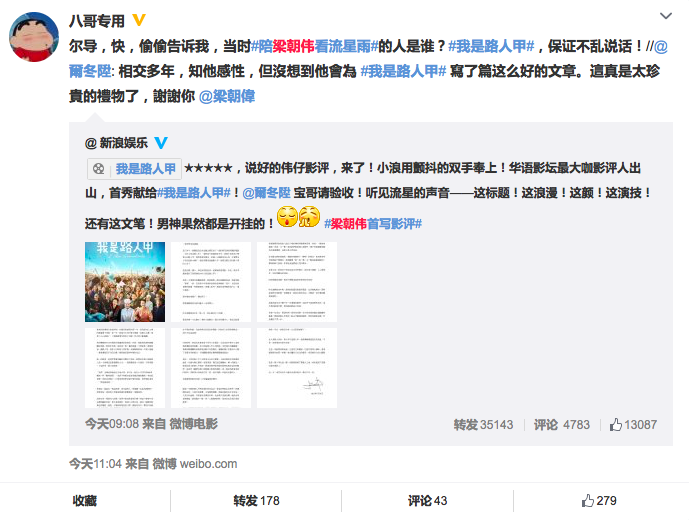Click 转发 178 to repost
Screen dimensions: 689x520
(256, 501)
